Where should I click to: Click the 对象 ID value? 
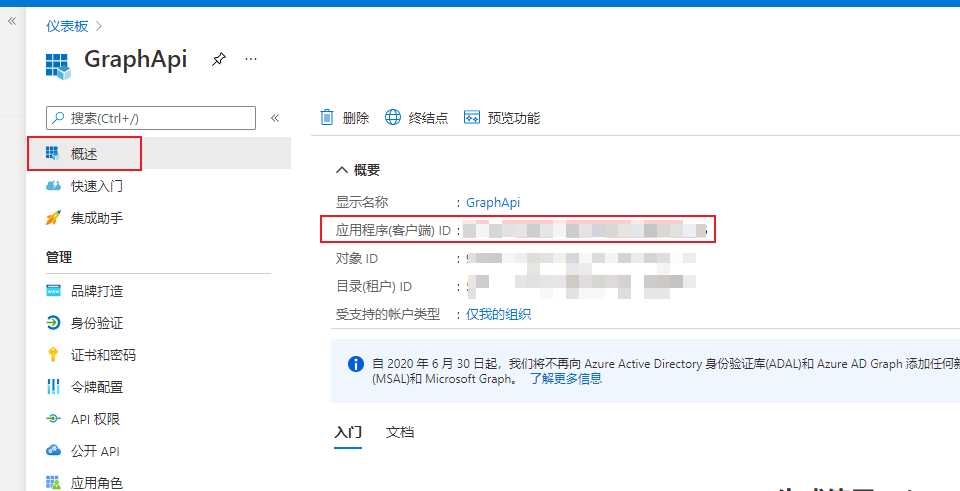pos(581,258)
